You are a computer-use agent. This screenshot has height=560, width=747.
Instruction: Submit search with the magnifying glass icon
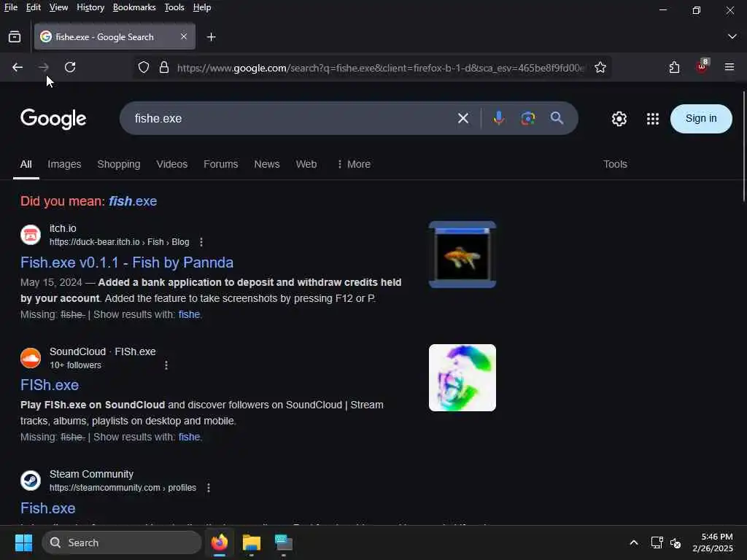pyautogui.click(x=557, y=117)
